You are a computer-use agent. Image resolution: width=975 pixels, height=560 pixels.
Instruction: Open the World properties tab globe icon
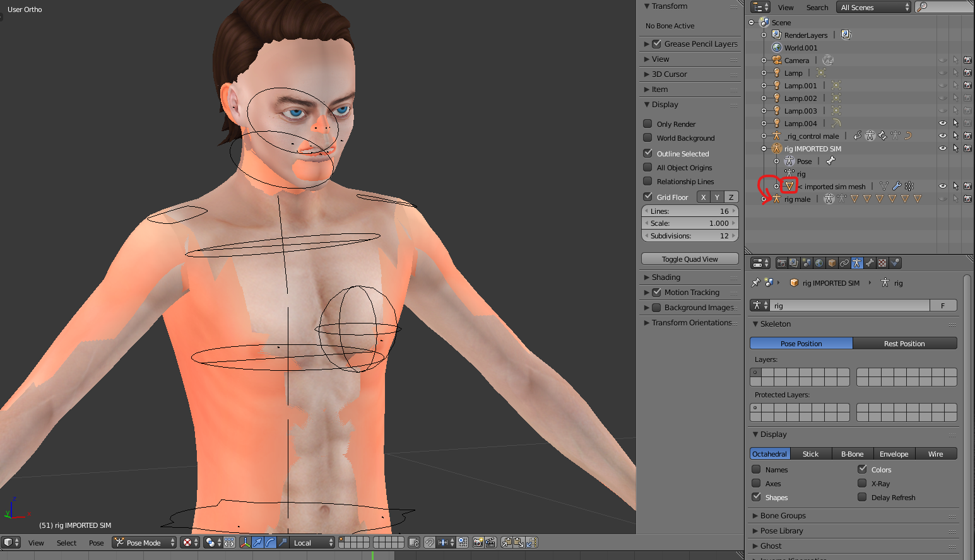[x=819, y=263]
